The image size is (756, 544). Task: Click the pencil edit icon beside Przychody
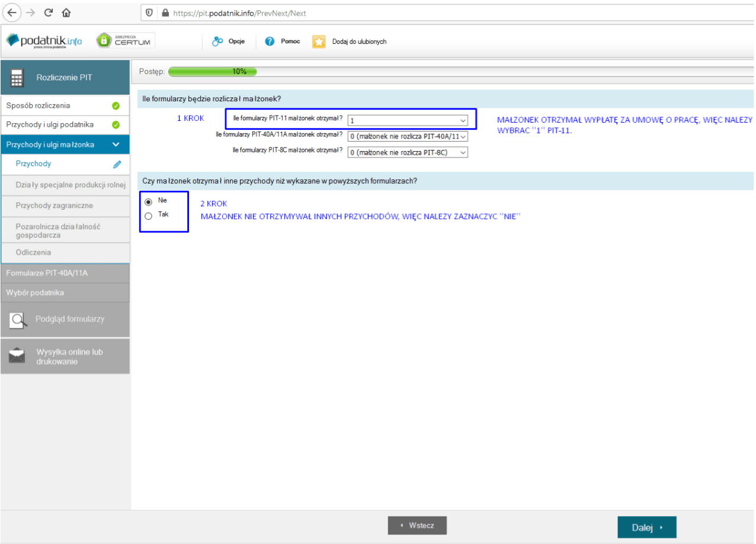tap(117, 164)
